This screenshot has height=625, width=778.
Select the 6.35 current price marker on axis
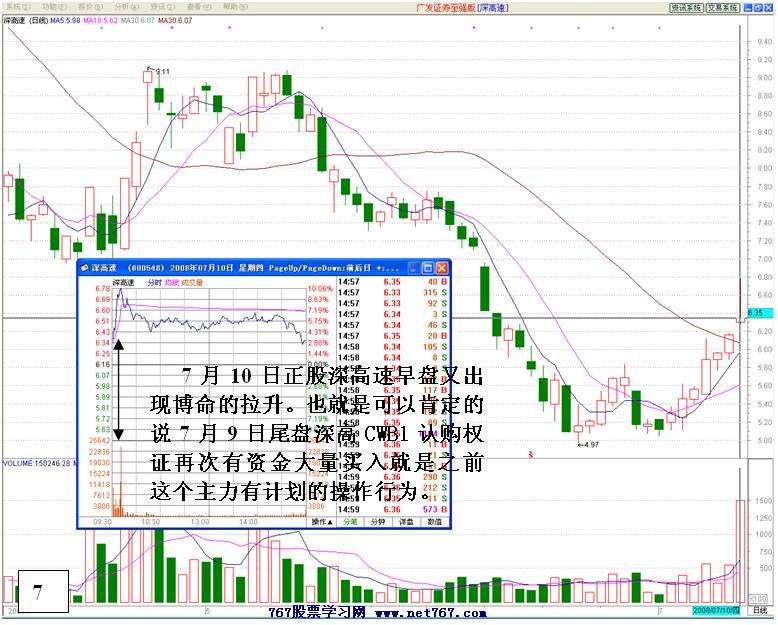tap(756, 313)
